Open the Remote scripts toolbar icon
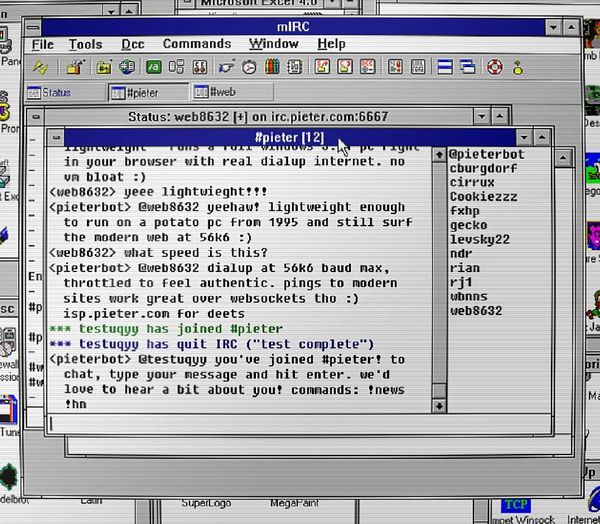The width and height of the screenshot is (600, 524). [x=200, y=67]
